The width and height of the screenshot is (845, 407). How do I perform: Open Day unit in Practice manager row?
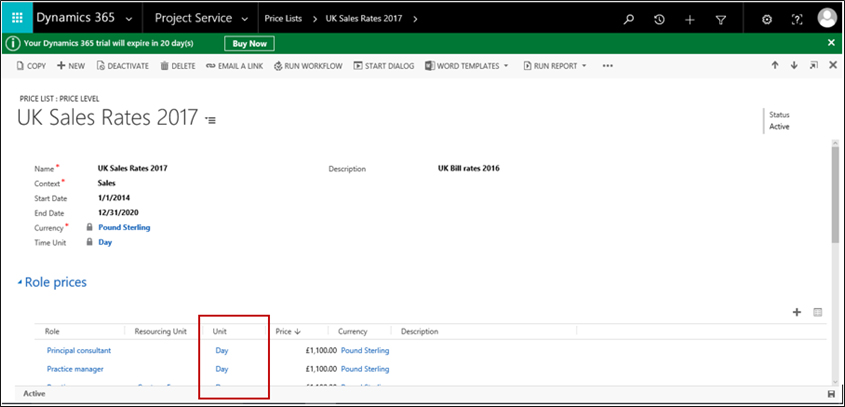click(221, 369)
